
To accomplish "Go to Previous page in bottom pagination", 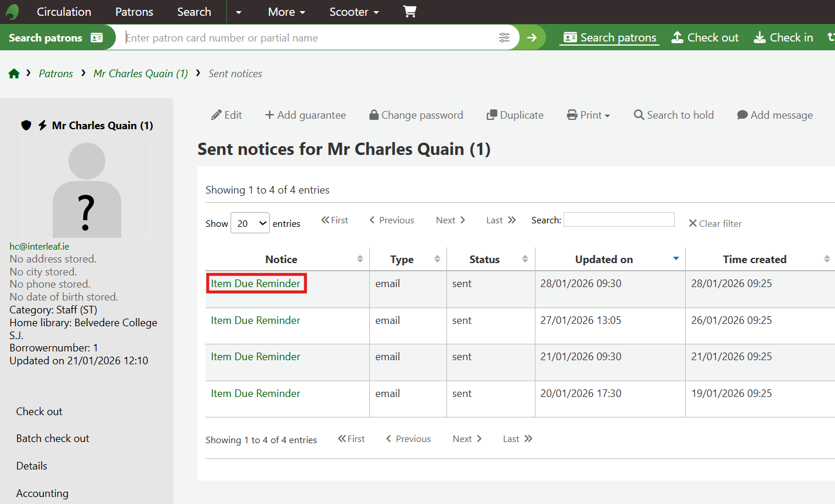I will coord(408,439).
